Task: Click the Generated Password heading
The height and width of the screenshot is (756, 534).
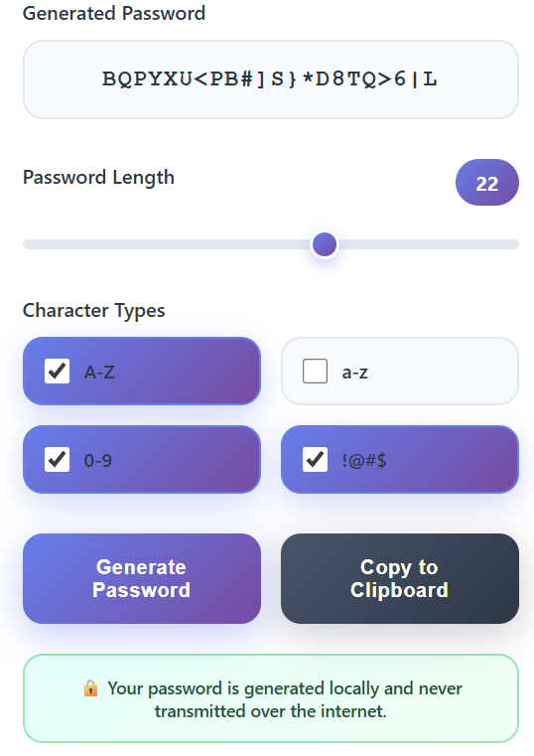Action: click(x=114, y=13)
